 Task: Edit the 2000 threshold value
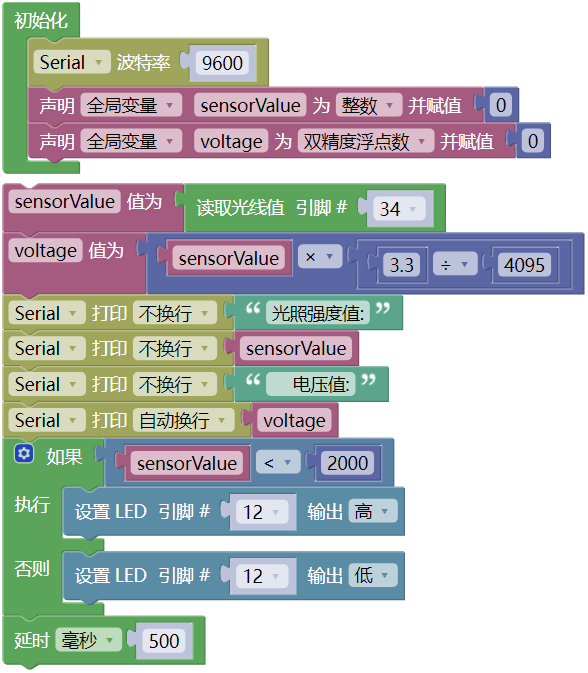[348, 463]
